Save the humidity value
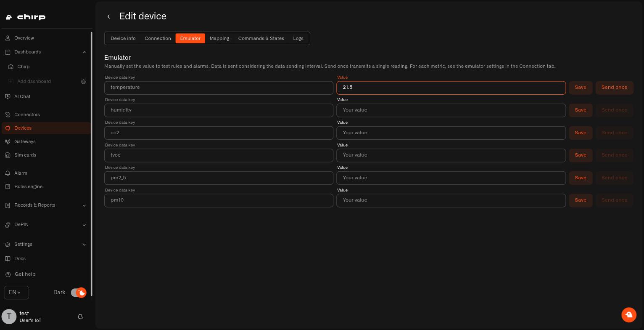 coord(581,110)
